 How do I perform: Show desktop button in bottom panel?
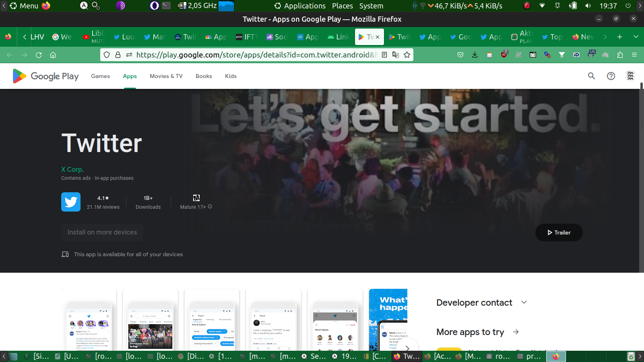(13, 356)
